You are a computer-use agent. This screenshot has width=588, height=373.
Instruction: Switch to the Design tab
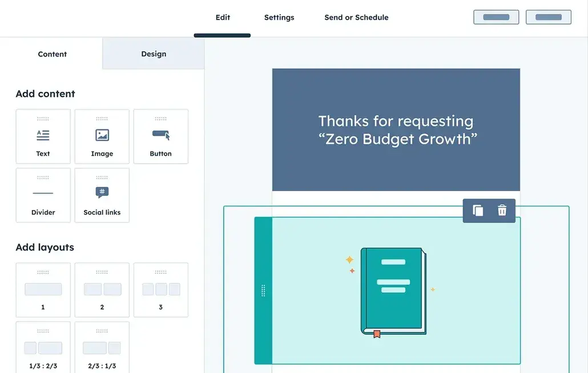point(153,54)
